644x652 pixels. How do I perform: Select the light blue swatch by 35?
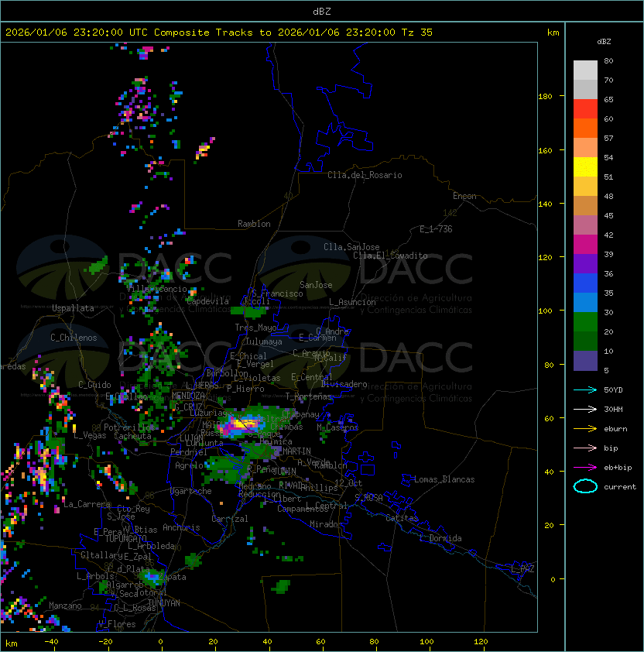(585, 302)
